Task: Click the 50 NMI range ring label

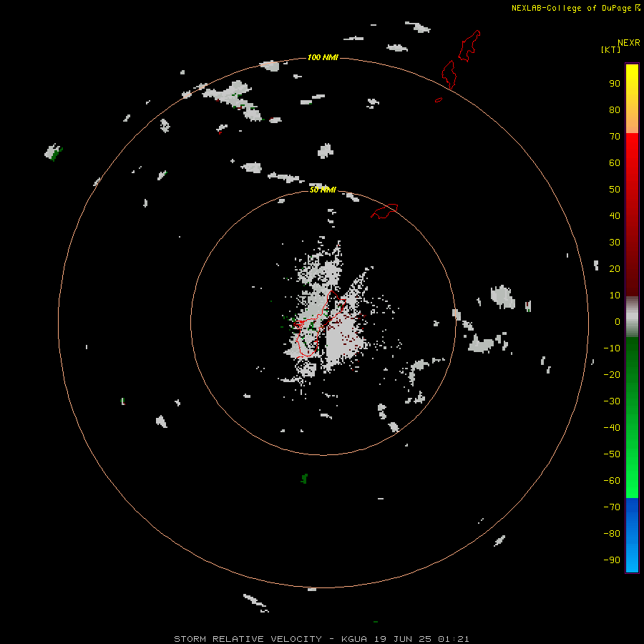Action: pyautogui.click(x=323, y=190)
